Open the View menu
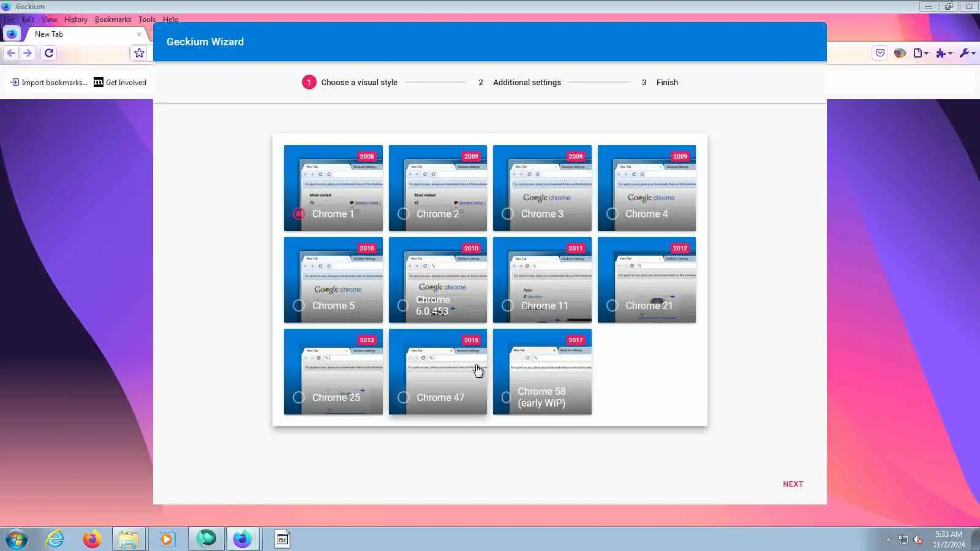 (49, 20)
